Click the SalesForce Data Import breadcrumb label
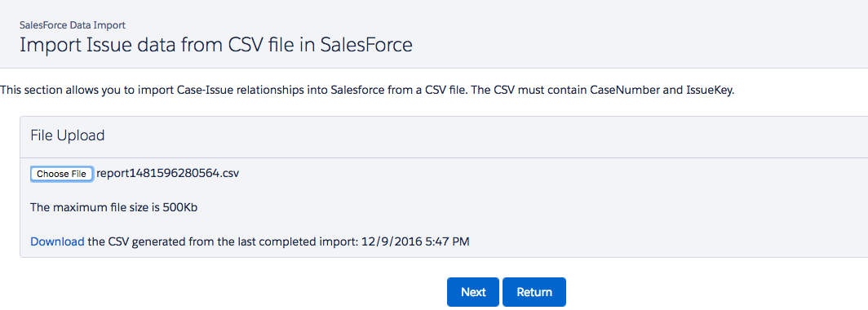 click(x=72, y=25)
